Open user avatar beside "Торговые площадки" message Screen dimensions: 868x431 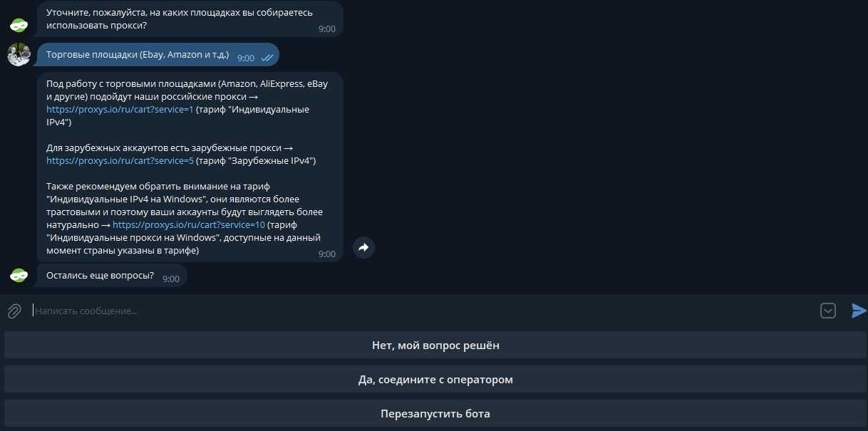click(19, 55)
